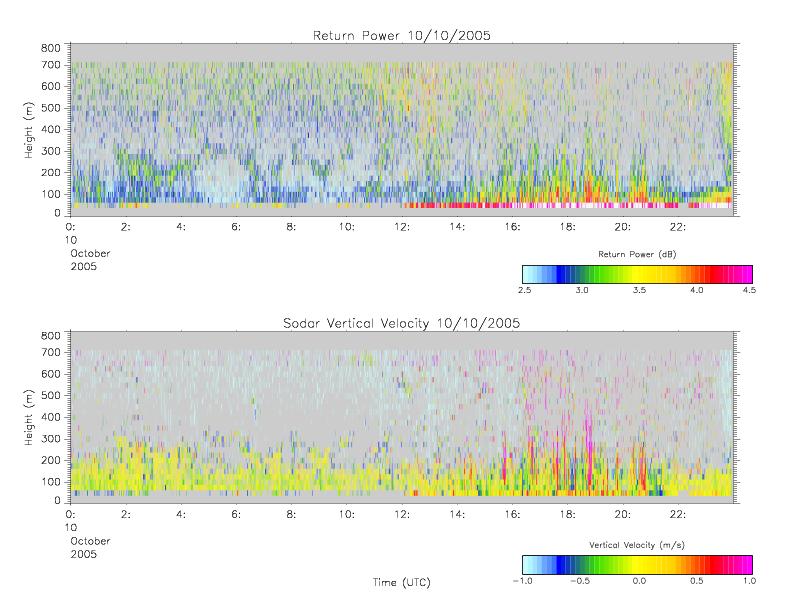Click the '6:' time tick under Return Power chart
The image size is (791, 611).
click(236, 227)
